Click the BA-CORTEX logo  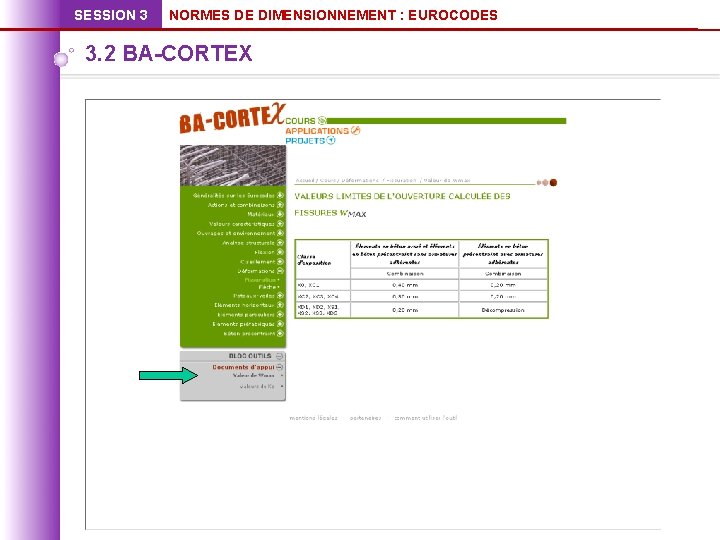(x=232, y=119)
